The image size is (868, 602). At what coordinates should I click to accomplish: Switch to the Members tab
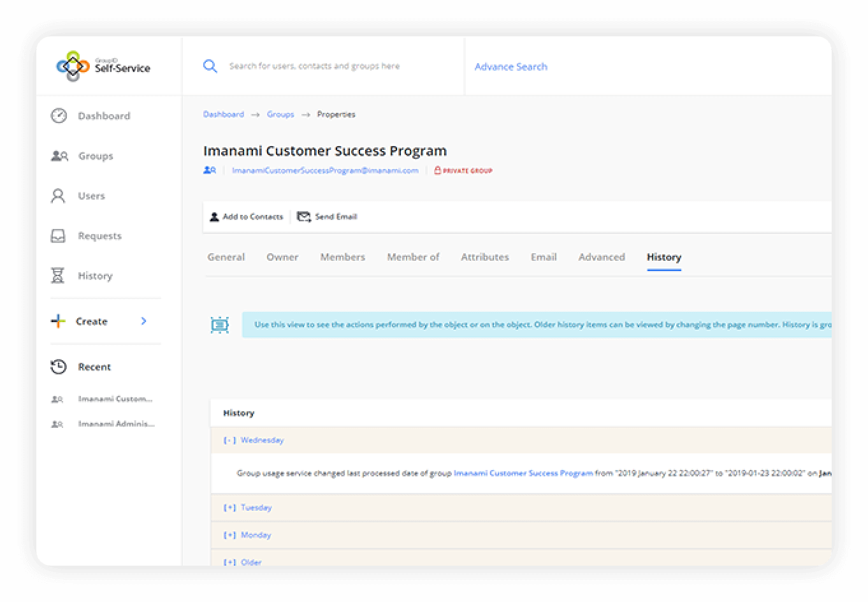(342, 256)
